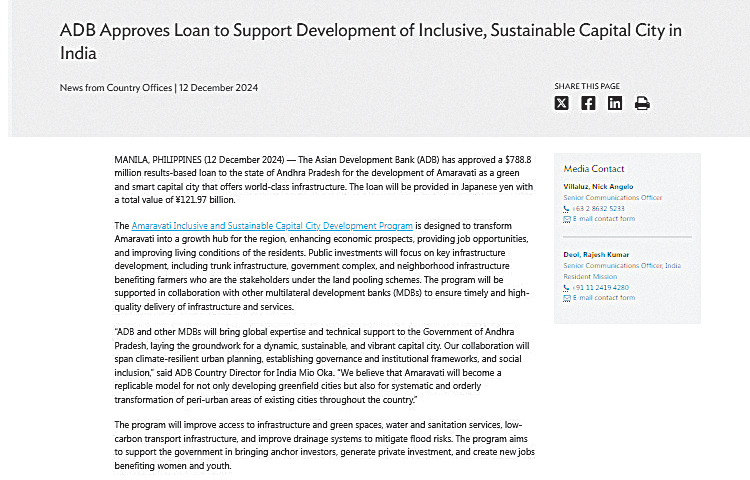750x480 pixels.
Task: Click envelope icon under Deol contact
Action: pyautogui.click(x=567, y=298)
